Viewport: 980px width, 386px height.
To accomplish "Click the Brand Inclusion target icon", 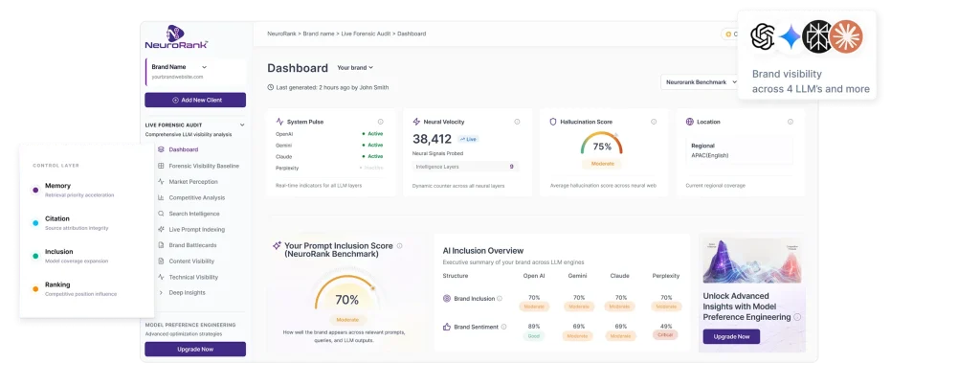I will pos(447,299).
